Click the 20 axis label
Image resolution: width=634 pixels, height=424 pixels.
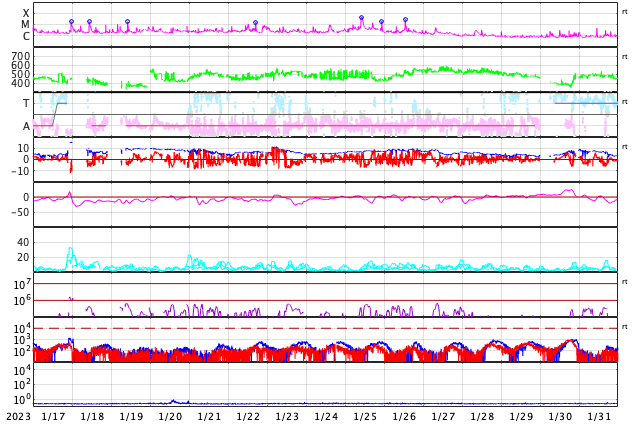(x=23, y=257)
